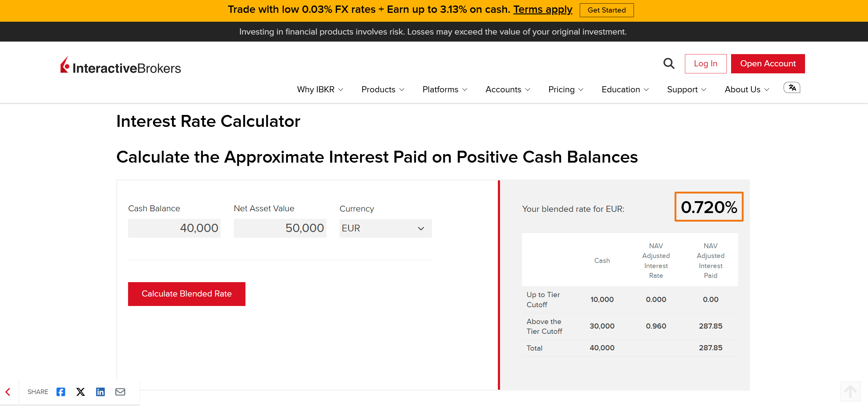Click the Cash Balance field label

click(x=154, y=208)
